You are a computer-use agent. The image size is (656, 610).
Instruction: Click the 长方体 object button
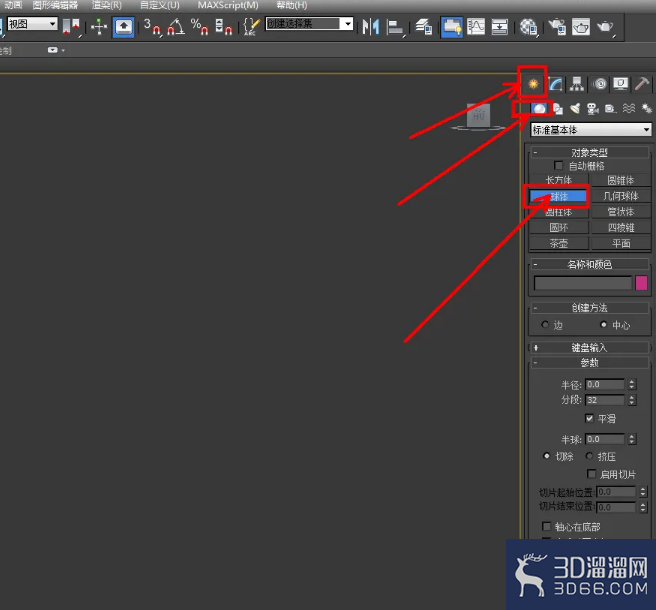559,180
